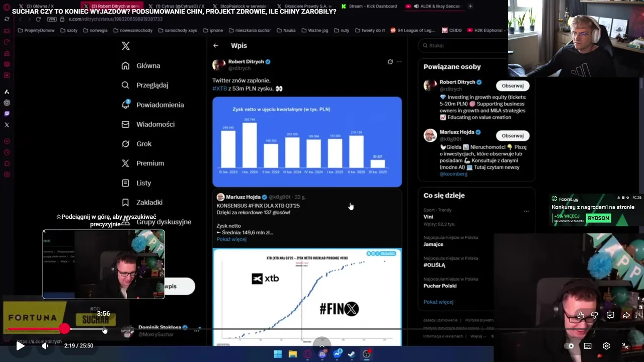Screen dimensions: 644x362
Task: Toggle the autoplay switch in player controls
Action: [570, 346]
